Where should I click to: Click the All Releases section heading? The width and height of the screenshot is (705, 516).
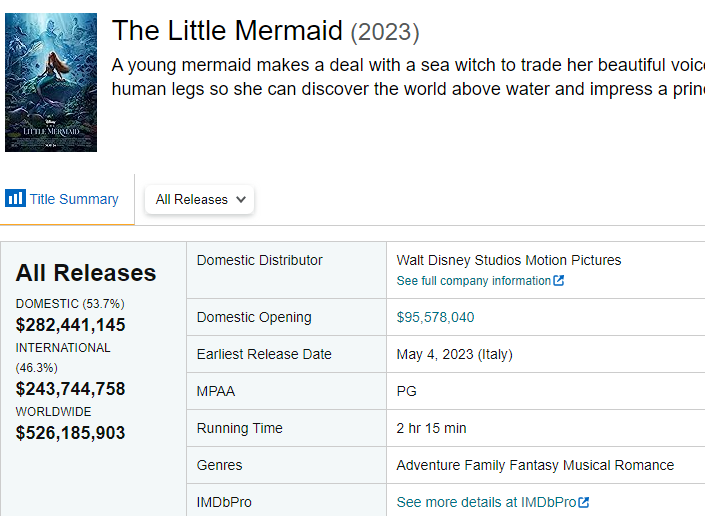[86, 273]
